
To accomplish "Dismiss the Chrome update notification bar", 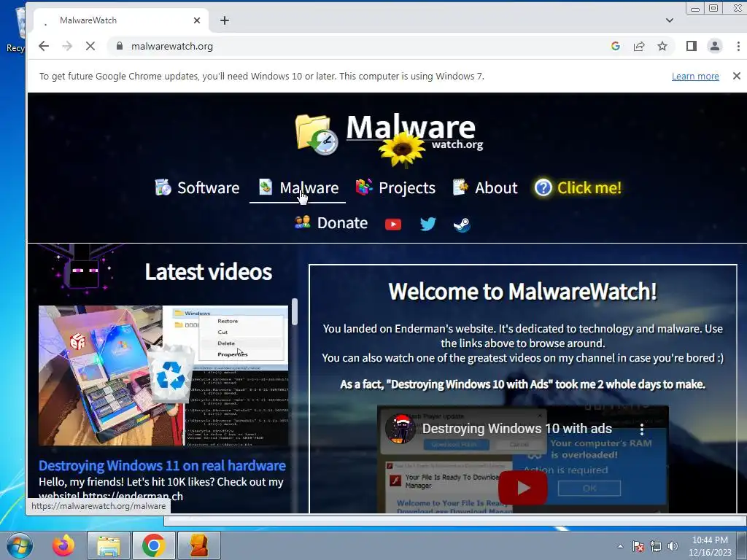I will (737, 76).
